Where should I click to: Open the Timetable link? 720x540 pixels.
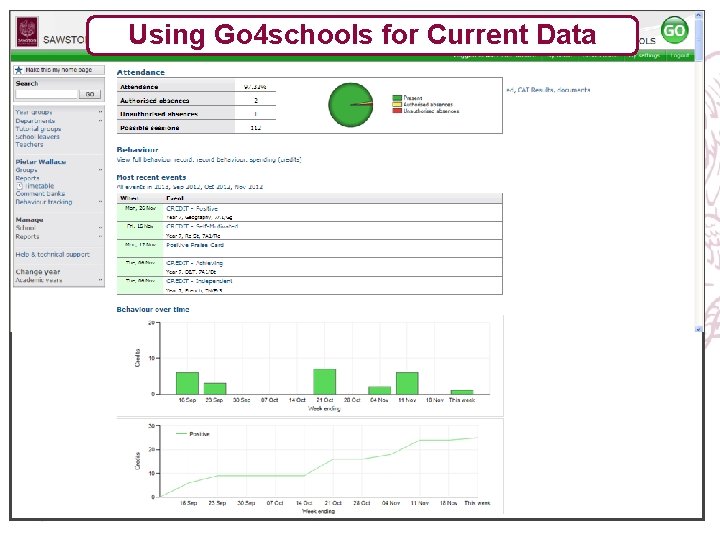39,186
